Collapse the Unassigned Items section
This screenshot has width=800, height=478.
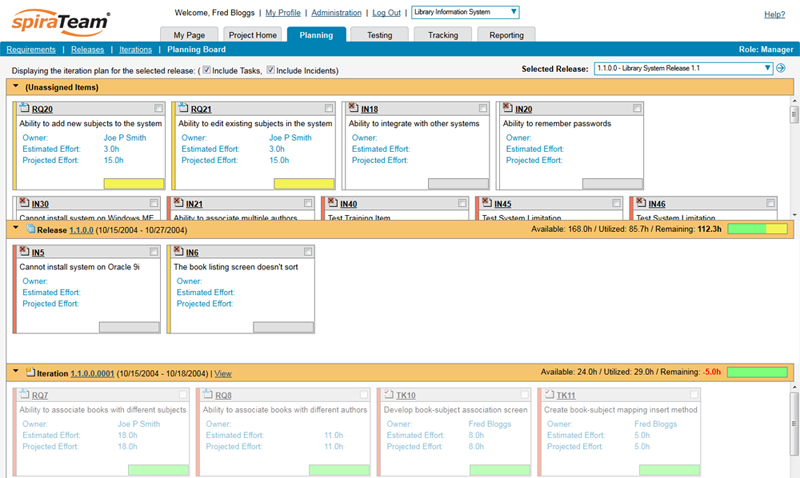coord(16,88)
